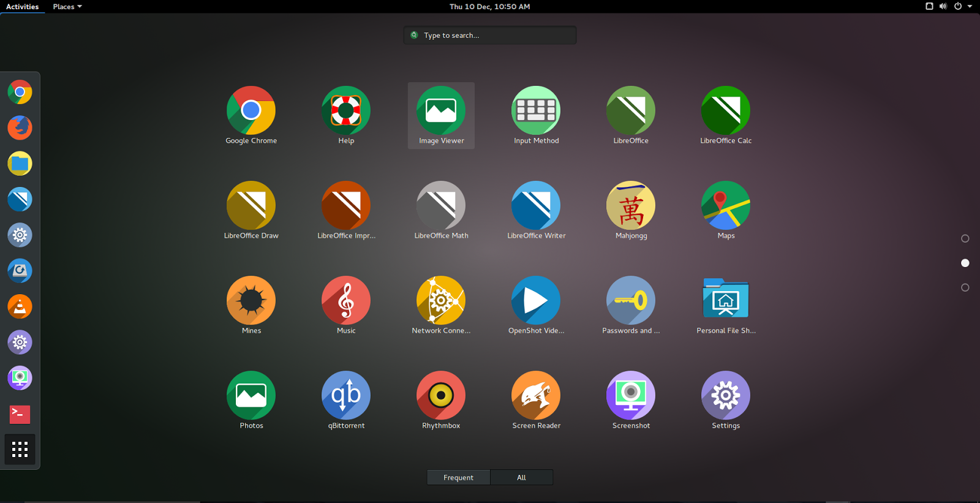
Task: Expand the Places menu
Action: pos(67,7)
